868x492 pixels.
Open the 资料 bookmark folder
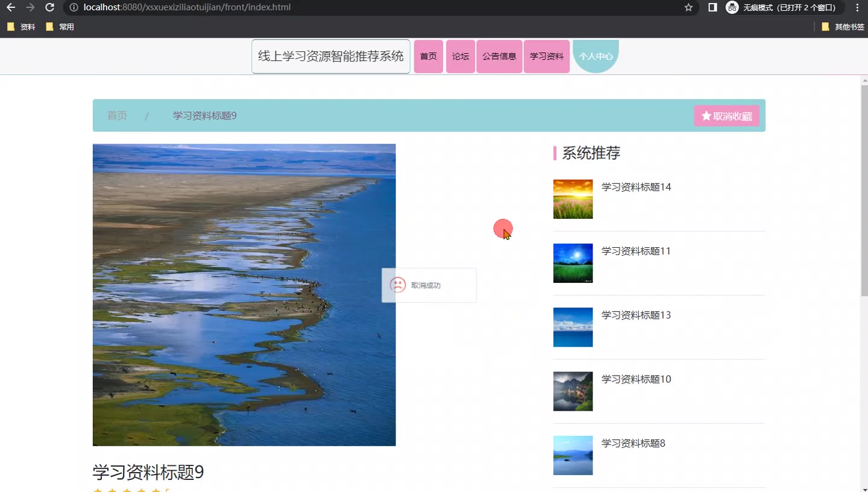coord(21,27)
